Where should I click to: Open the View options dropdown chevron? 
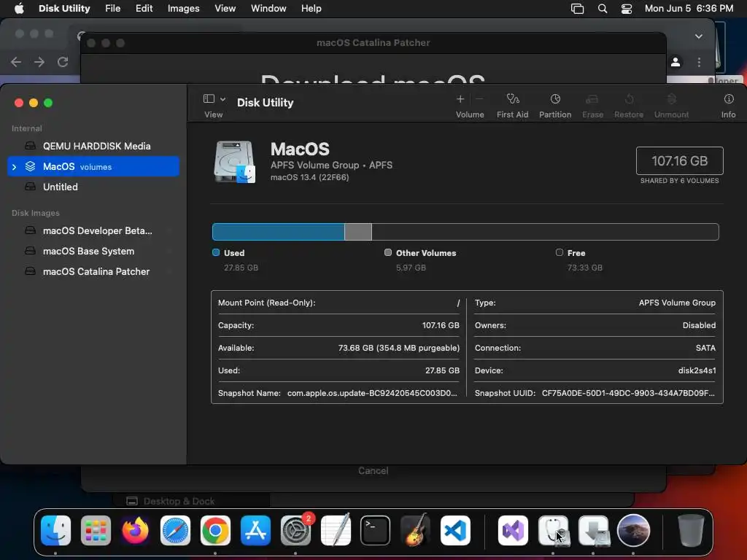coord(222,99)
